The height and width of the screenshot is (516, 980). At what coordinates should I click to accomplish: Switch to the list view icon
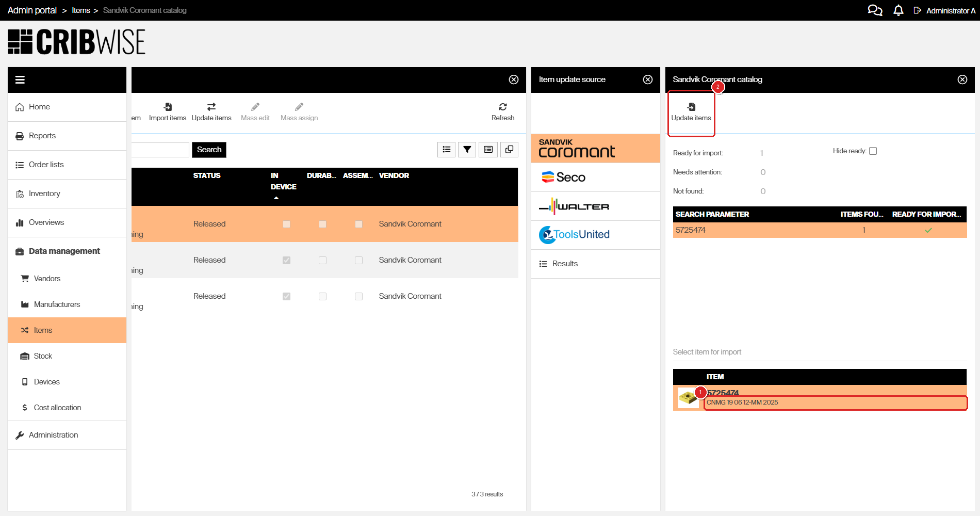[x=447, y=150]
